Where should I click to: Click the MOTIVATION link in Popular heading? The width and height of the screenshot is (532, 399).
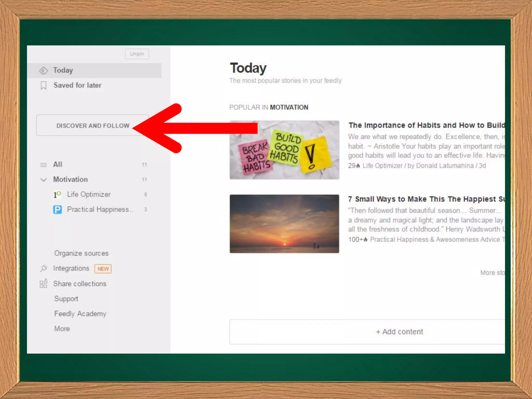(289, 107)
